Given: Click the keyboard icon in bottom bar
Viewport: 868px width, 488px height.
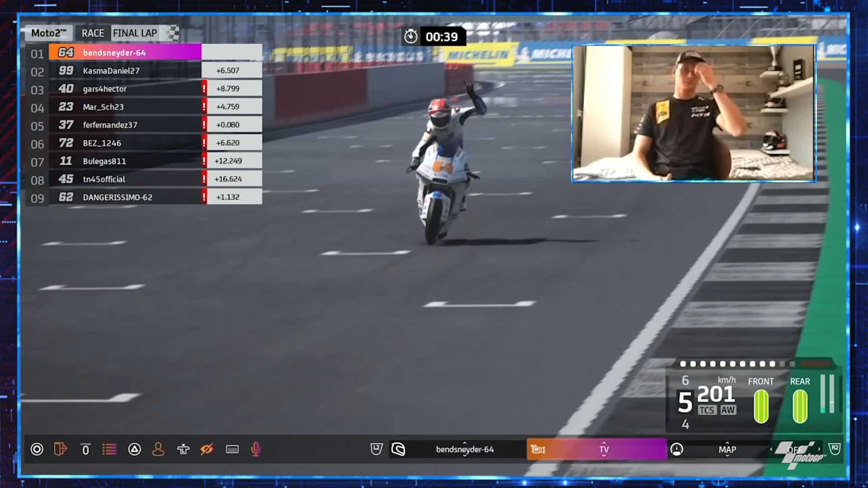Looking at the screenshot, I should coord(232,449).
